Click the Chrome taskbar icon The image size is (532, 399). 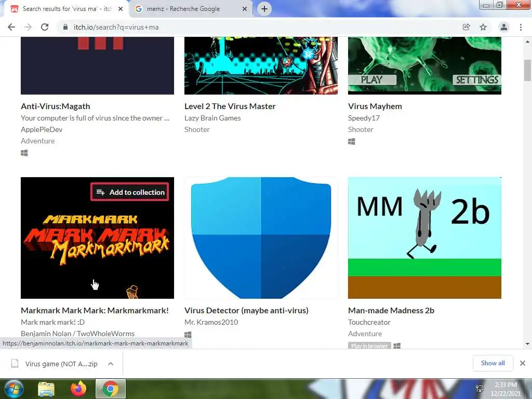point(111,389)
